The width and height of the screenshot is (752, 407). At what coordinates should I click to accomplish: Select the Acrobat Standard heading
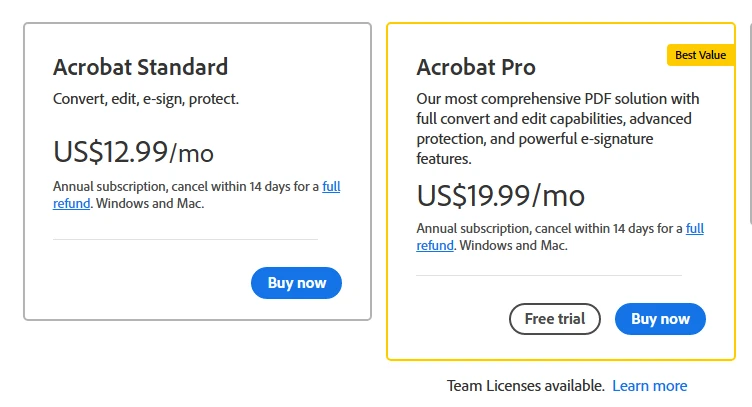(x=140, y=68)
